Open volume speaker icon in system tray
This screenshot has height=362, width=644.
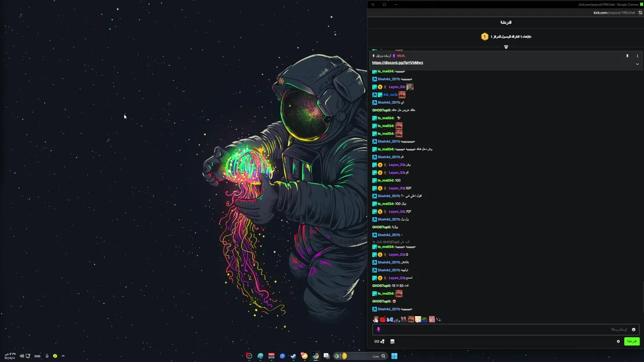click(x=22, y=356)
